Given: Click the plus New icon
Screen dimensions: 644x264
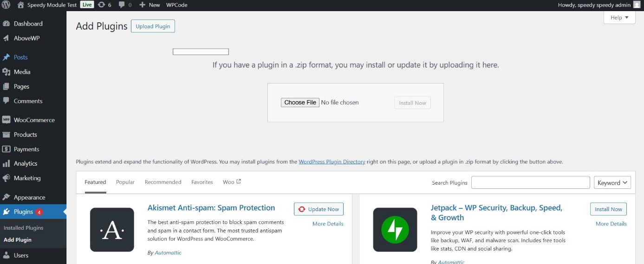Looking at the screenshot, I should pos(143,5).
